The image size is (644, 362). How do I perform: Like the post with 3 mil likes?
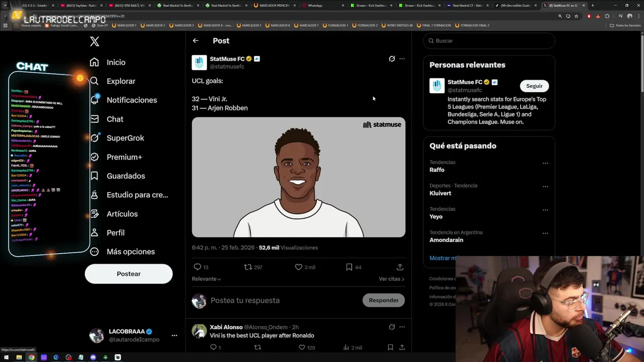[305, 267]
